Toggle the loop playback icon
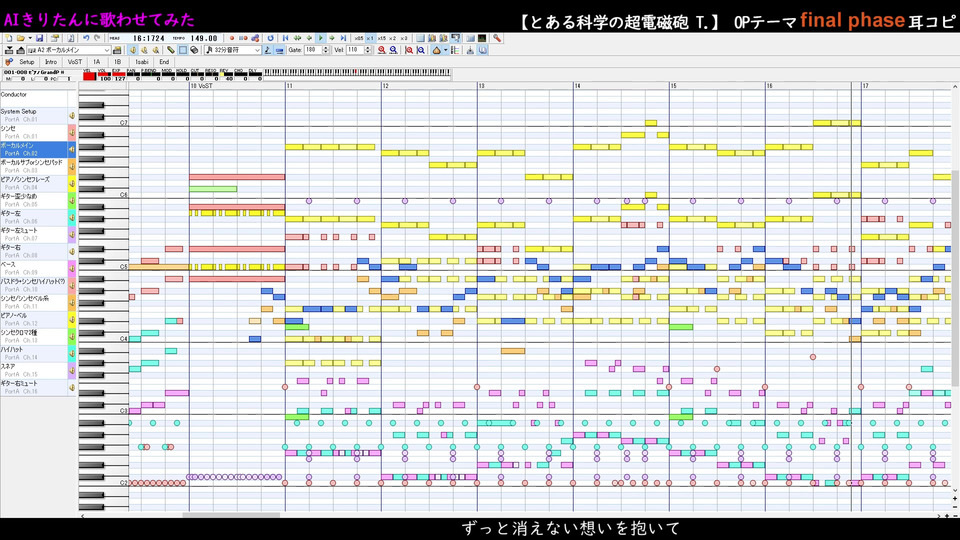 click(271, 38)
